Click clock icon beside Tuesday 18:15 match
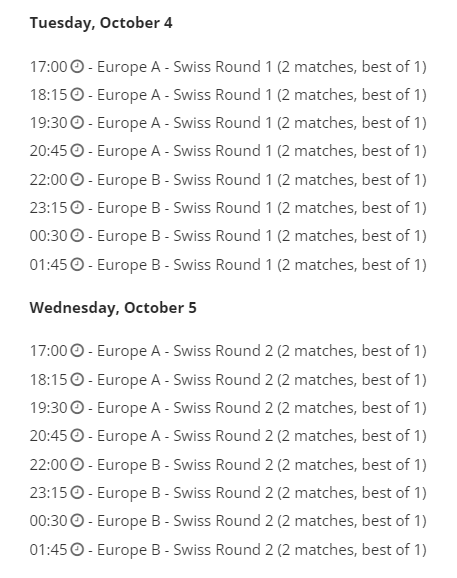The image size is (457, 578). [x=77, y=95]
